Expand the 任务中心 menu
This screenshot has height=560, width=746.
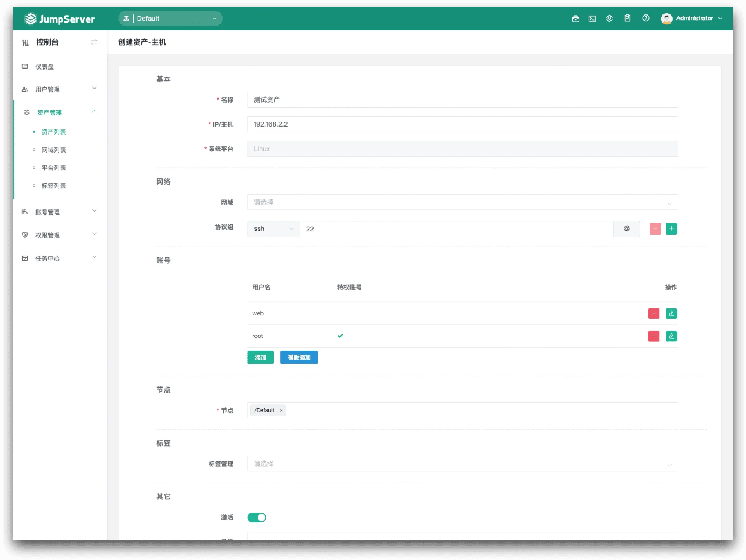[x=94, y=257]
